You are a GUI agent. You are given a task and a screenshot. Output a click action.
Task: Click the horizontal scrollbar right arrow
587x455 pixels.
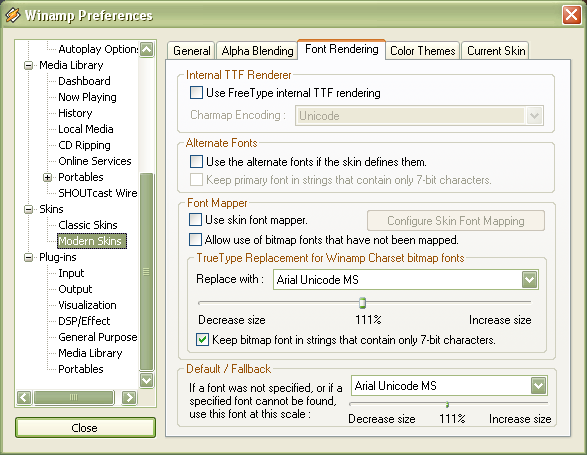[x=129, y=397]
